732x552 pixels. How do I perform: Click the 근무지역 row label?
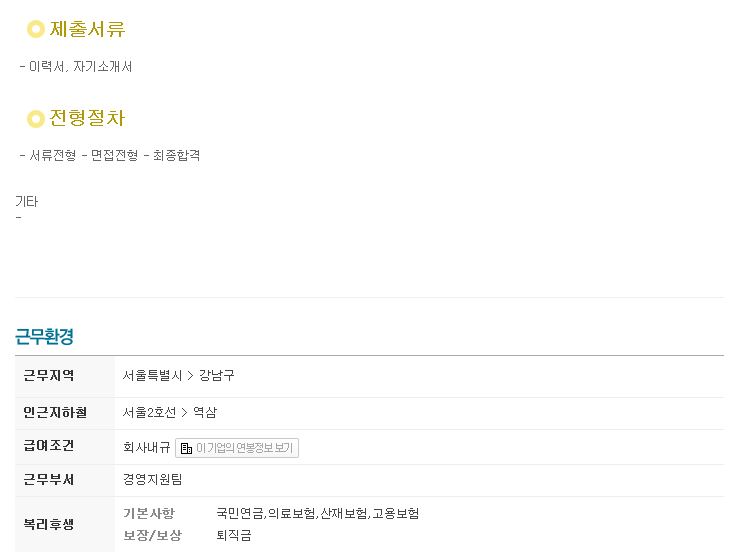click(x=49, y=375)
